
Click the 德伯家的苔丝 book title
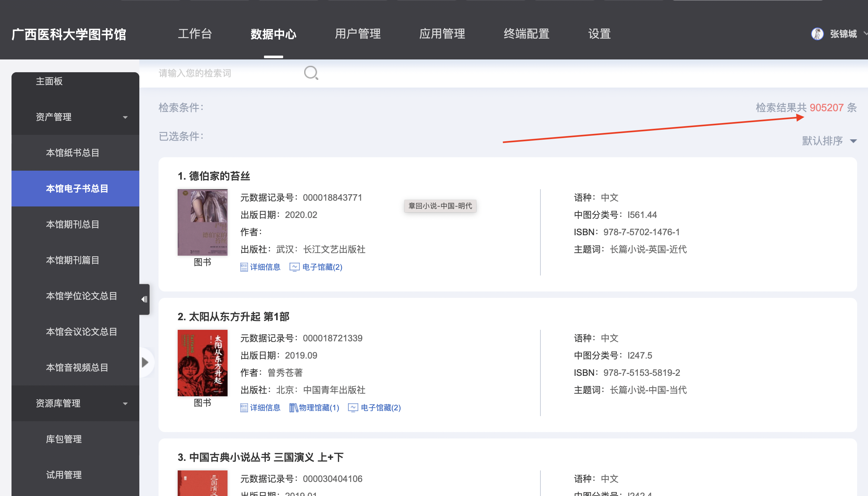pos(219,176)
